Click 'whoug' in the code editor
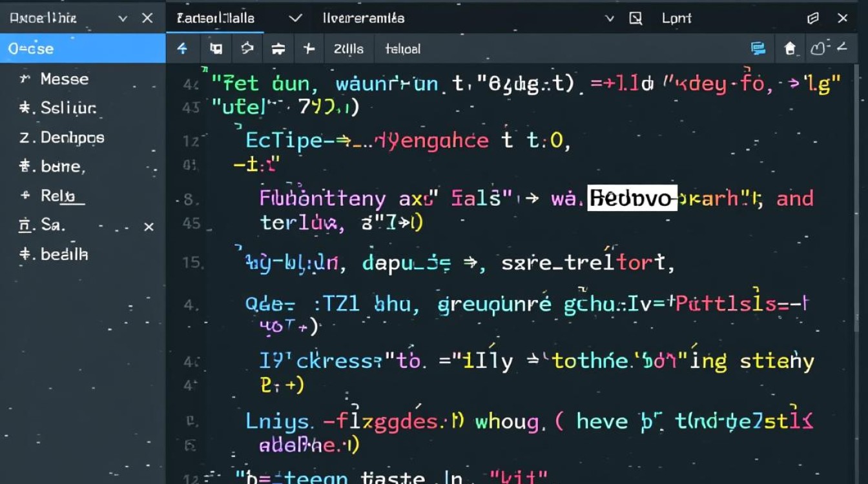868x484 pixels. tap(506, 423)
